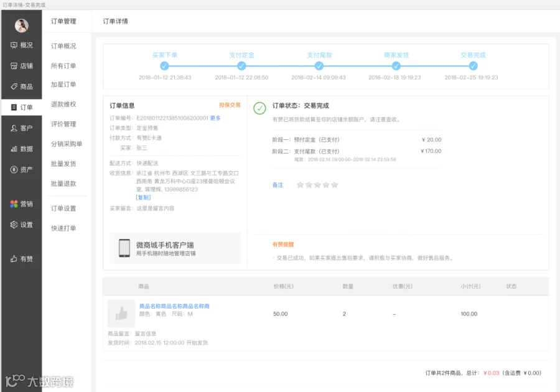Set the fifth star in rating row
This screenshot has height=392, width=560.
coord(335,185)
